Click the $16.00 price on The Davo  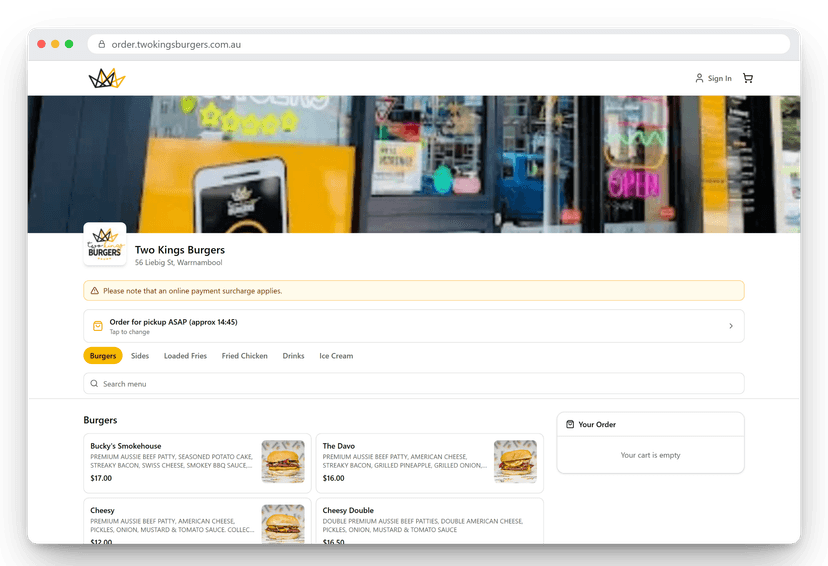point(333,478)
